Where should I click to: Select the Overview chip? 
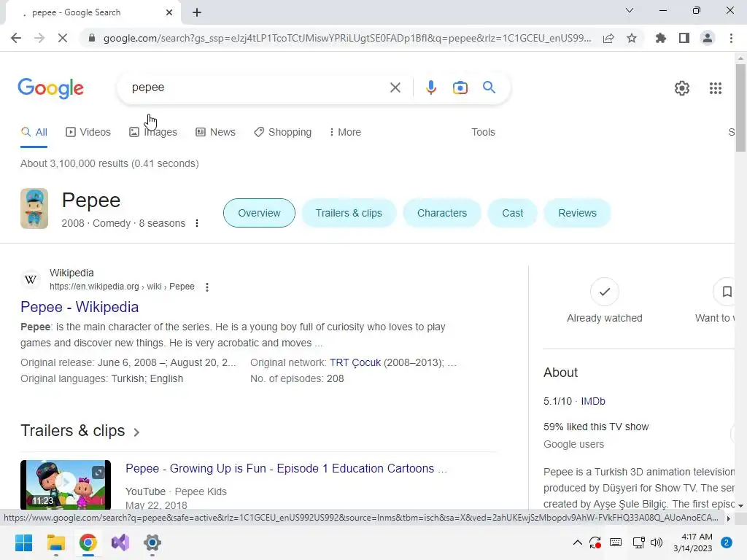pyautogui.click(x=259, y=213)
